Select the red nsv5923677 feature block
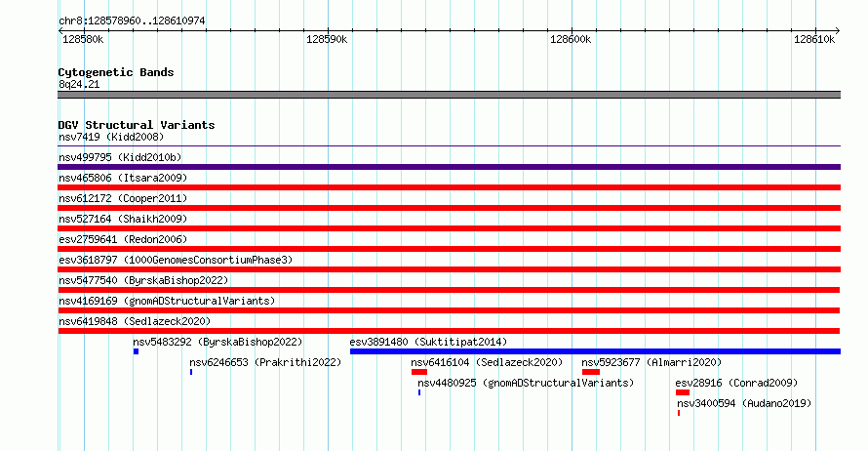Screen dimensions: 868x451 pos(591,372)
